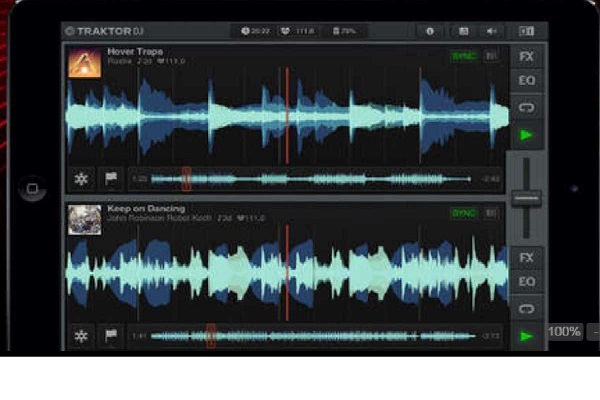Tap the Freeze snowflake icon on Keep on Dancing deck
This screenshot has height=400, width=600.
click(x=81, y=336)
